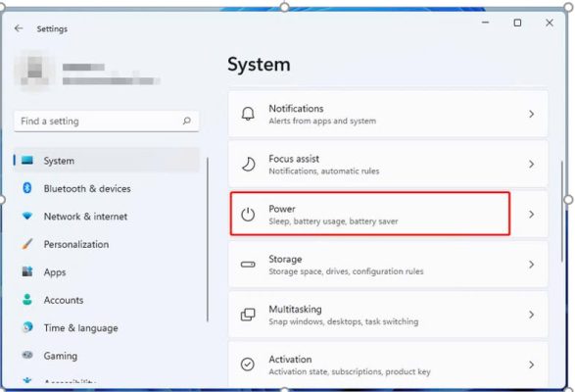
Task: Click the Find a setting search field
Action: pyautogui.click(x=107, y=122)
